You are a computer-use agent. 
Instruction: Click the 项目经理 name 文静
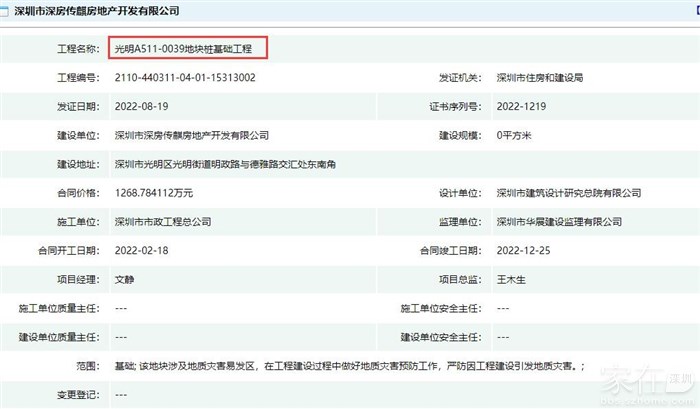(x=126, y=280)
